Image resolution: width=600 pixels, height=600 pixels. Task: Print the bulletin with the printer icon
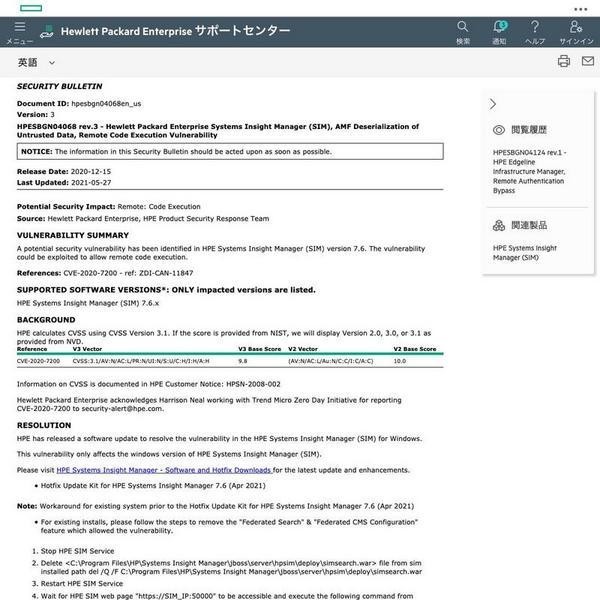coord(564,61)
